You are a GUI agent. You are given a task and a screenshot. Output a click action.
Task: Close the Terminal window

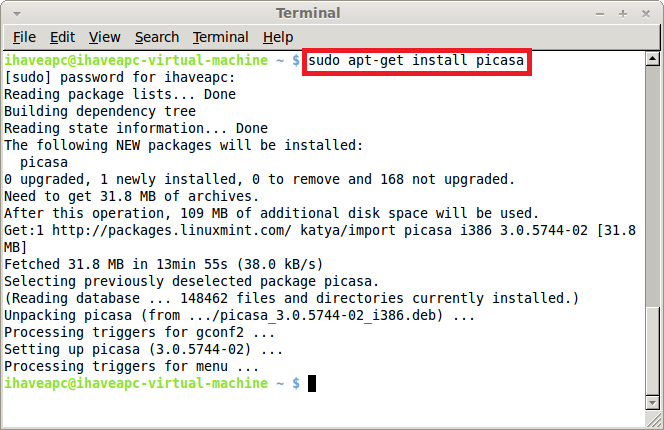pos(646,14)
